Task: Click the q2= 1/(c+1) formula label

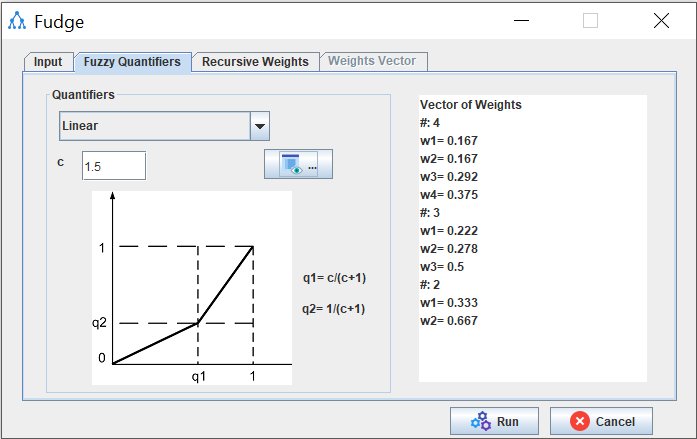Action: click(333, 309)
